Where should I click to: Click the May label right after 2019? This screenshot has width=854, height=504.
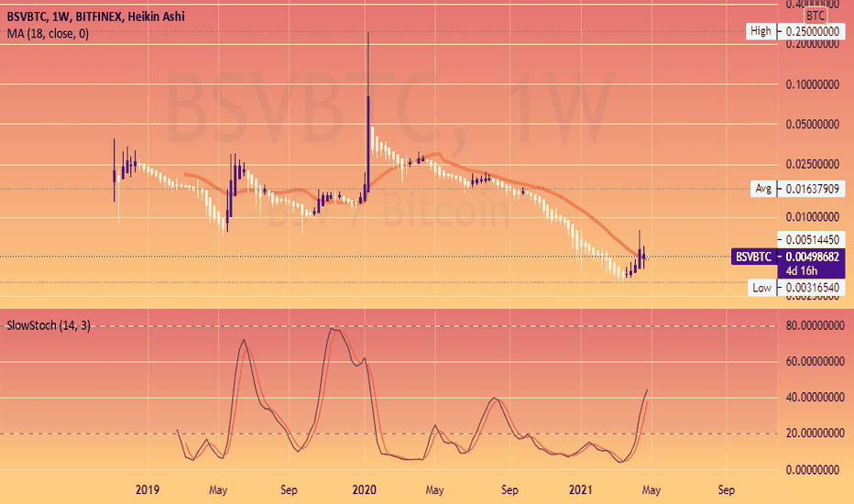coord(218,490)
